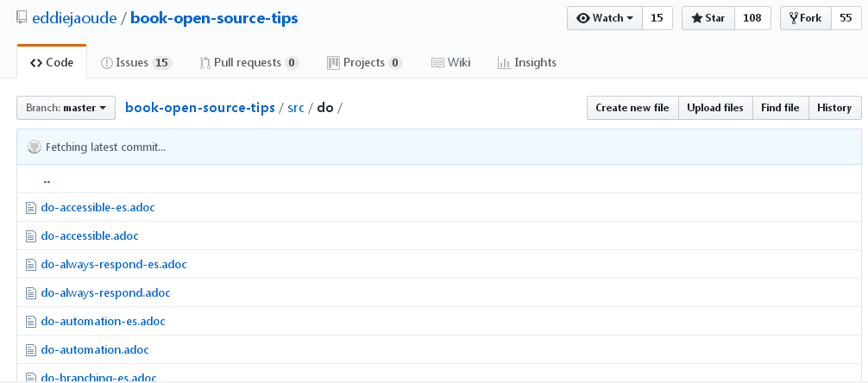Click the eye icon in Watch button
Viewport: 868px width, 383px height.
pyautogui.click(x=583, y=18)
